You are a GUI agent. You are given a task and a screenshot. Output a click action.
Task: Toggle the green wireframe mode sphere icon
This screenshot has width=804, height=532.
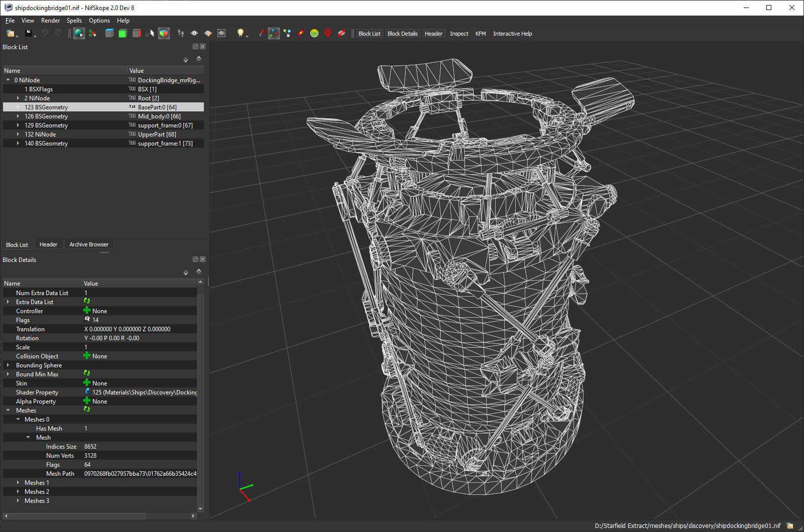[x=314, y=33]
